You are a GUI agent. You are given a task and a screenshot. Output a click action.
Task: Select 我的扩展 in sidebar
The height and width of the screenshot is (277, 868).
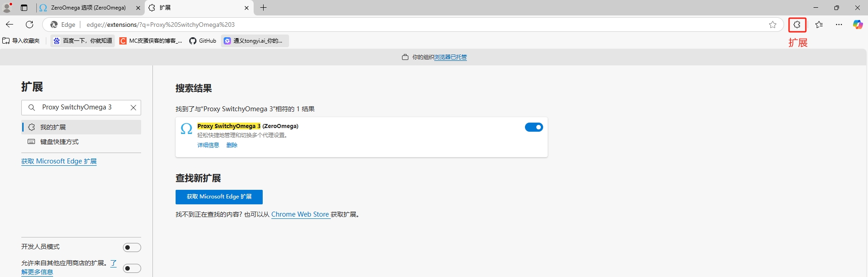81,127
